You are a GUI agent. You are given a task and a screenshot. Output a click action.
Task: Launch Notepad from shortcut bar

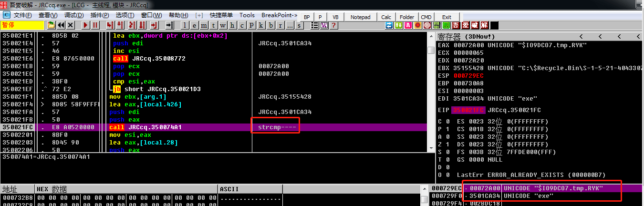tap(360, 17)
